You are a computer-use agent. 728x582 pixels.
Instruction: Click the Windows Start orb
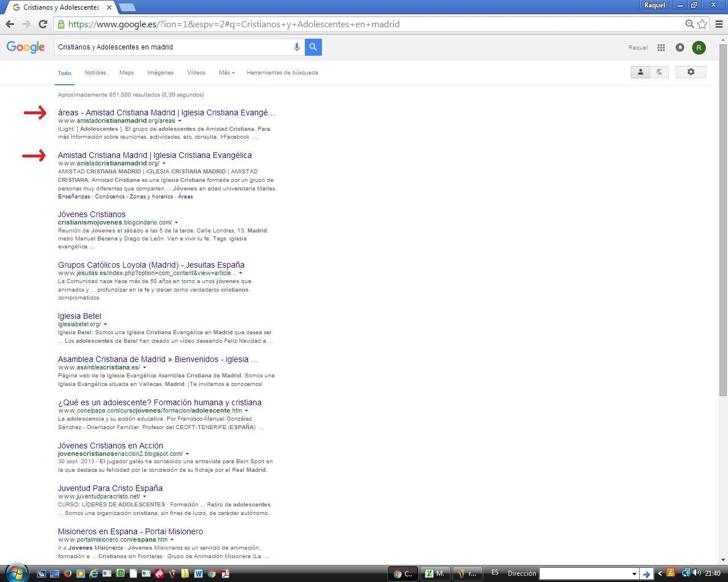[16, 573]
